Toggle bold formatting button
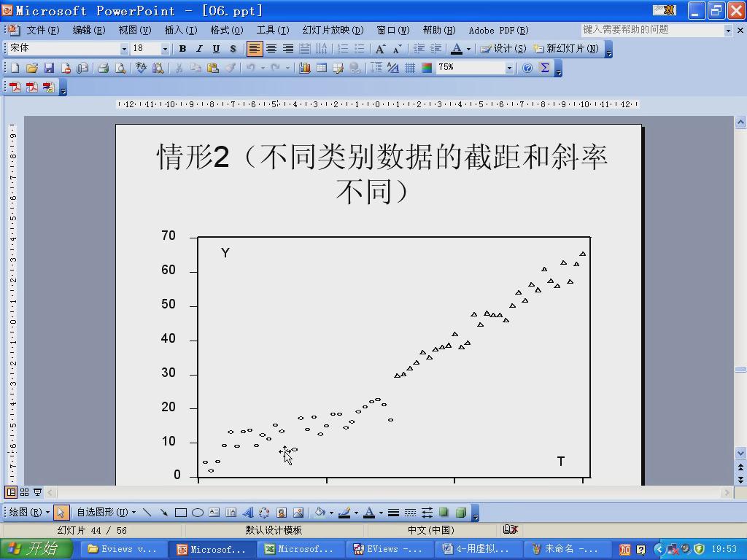This screenshot has width=747, height=560. [x=182, y=49]
